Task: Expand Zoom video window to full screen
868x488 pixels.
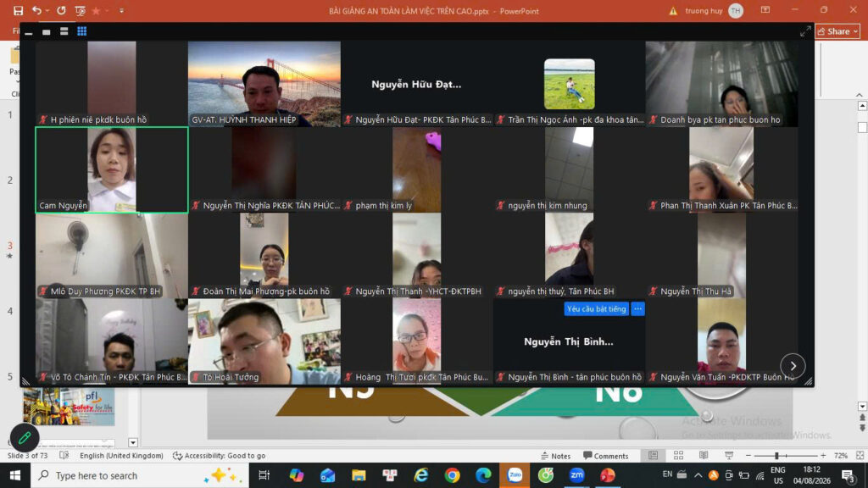Action: pos(805,32)
